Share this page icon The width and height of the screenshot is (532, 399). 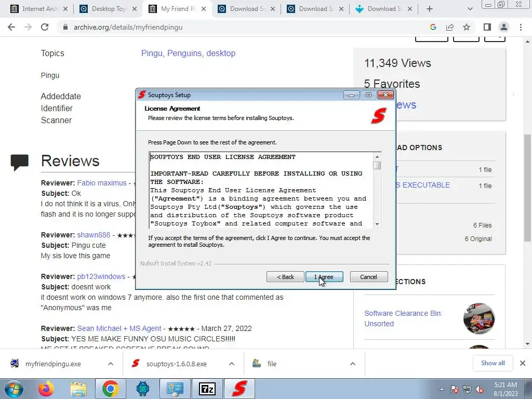pos(450,27)
